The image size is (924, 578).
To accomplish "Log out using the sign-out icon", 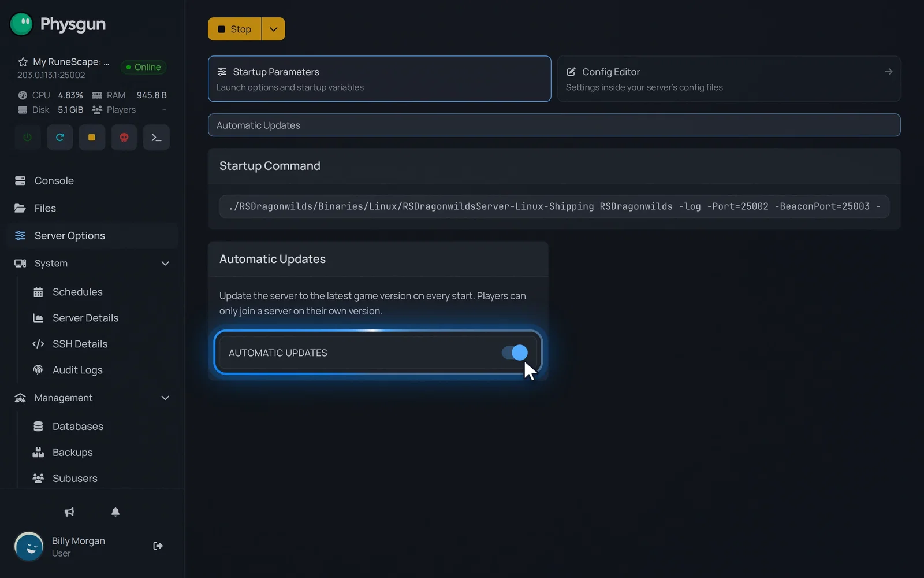I will pos(158,546).
